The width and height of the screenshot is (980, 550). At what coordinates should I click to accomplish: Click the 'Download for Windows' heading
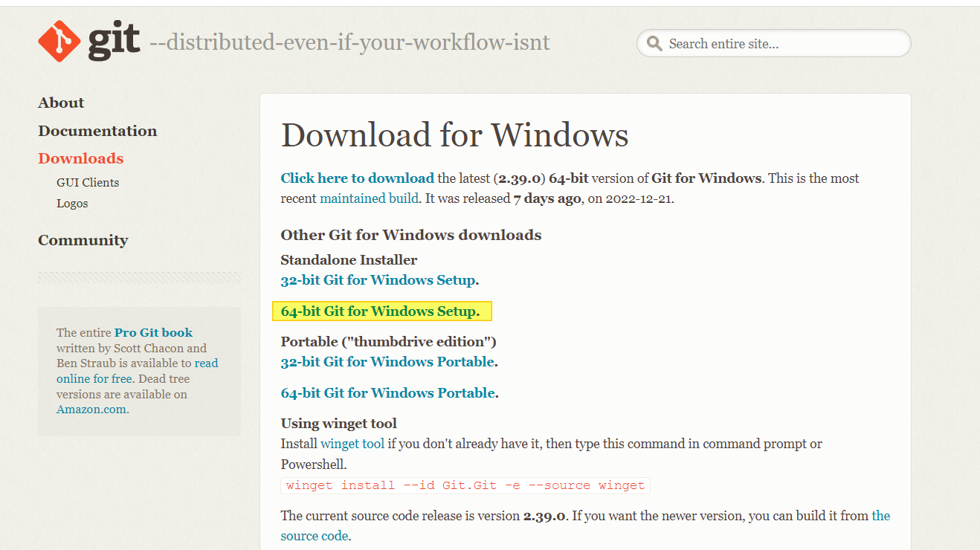454,135
